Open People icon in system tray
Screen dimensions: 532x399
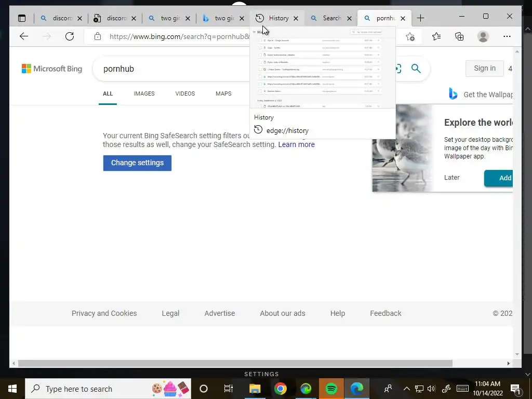click(388, 389)
